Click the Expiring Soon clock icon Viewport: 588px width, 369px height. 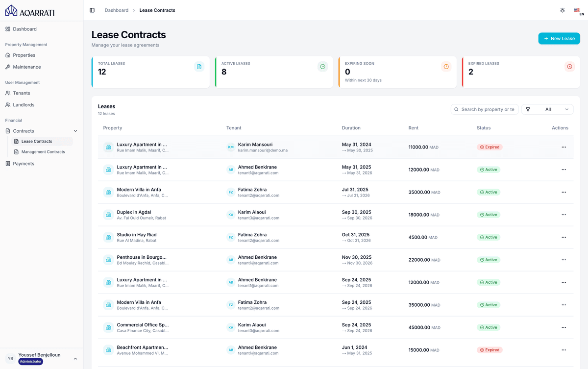(446, 67)
